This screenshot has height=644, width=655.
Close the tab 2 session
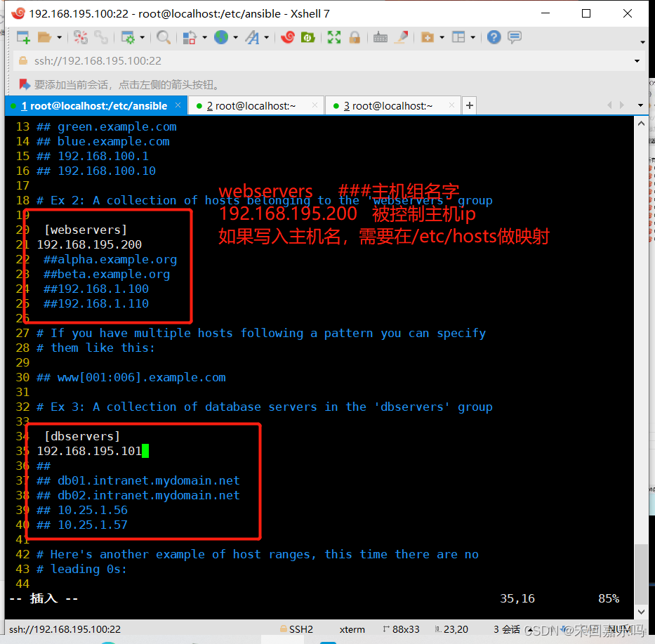(x=315, y=105)
